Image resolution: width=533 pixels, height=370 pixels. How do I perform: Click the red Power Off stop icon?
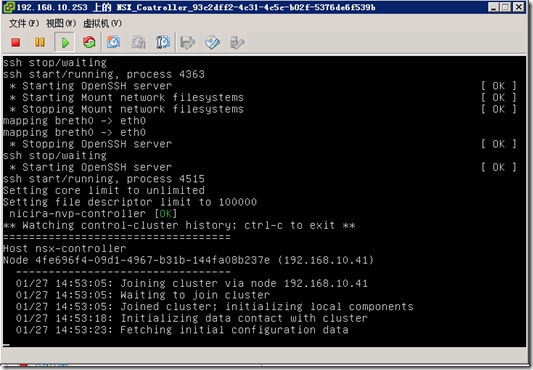(16, 43)
